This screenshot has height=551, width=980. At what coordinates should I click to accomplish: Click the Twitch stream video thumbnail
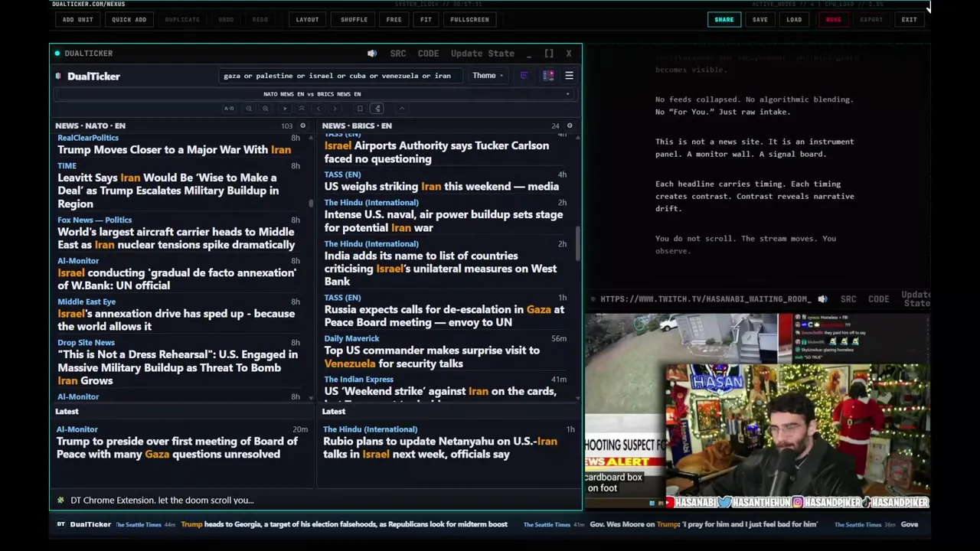758,411
